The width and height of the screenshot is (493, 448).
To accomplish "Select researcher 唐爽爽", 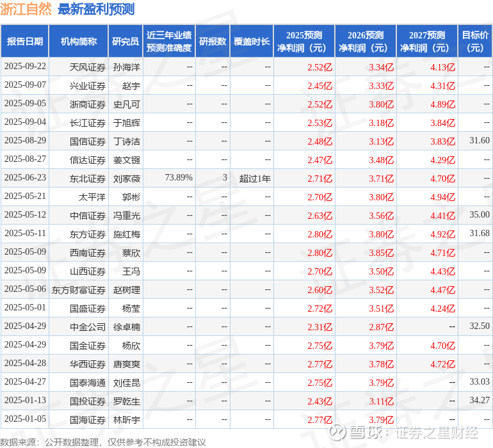I will click(x=127, y=364).
